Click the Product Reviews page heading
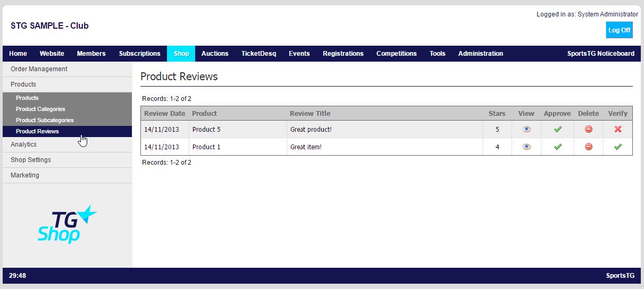Viewport: 644px width, 289px height. click(x=179, y=76)
